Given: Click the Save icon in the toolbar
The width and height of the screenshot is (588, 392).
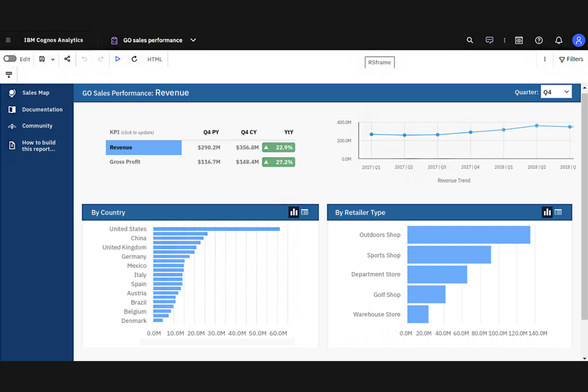Looking at the screenshot, I should point(42,59).
